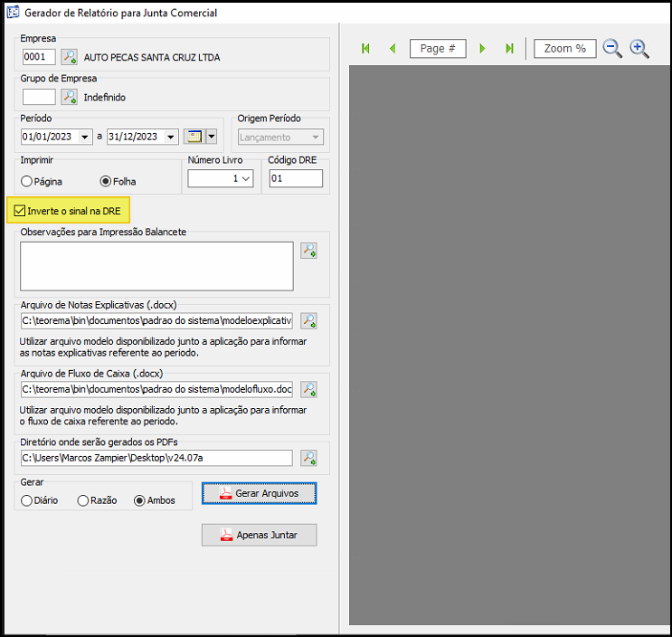Open the period calendar icon

point(194,137)
